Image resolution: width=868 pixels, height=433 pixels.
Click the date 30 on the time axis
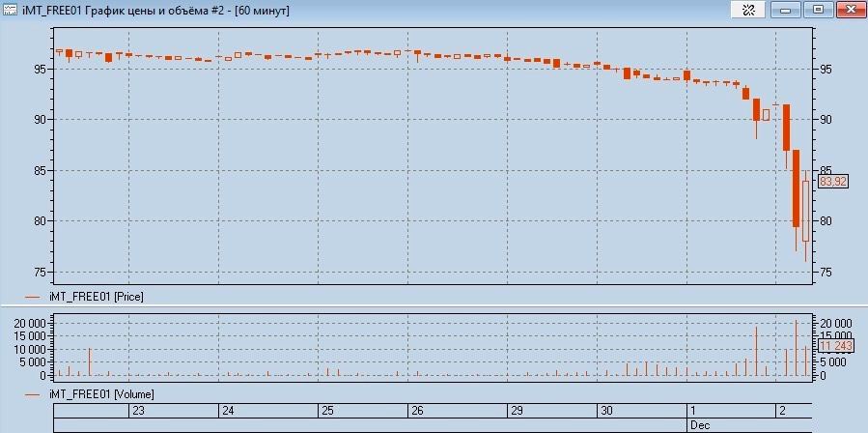pyautogui.click(x=606, y=411)
